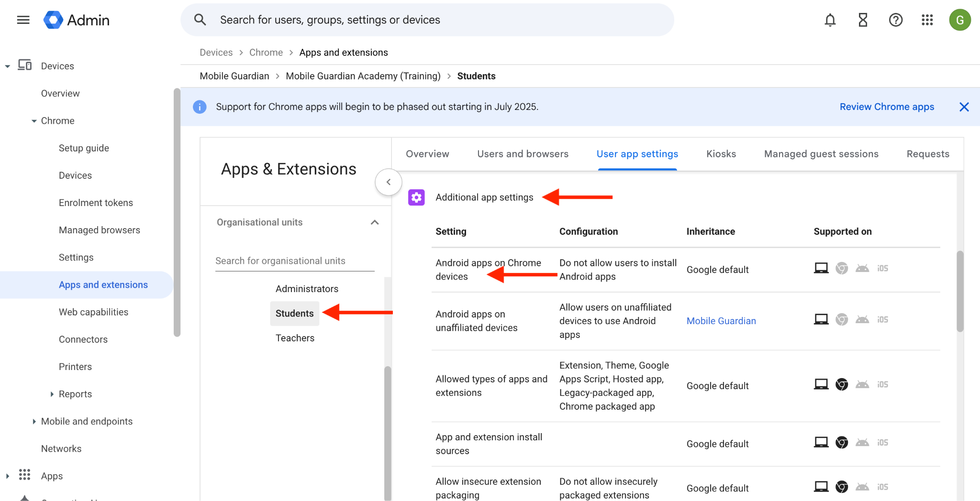The image size is (980, 501).
Task: Click the settings table vertical scrollbar
Action: tap(959, 292)
